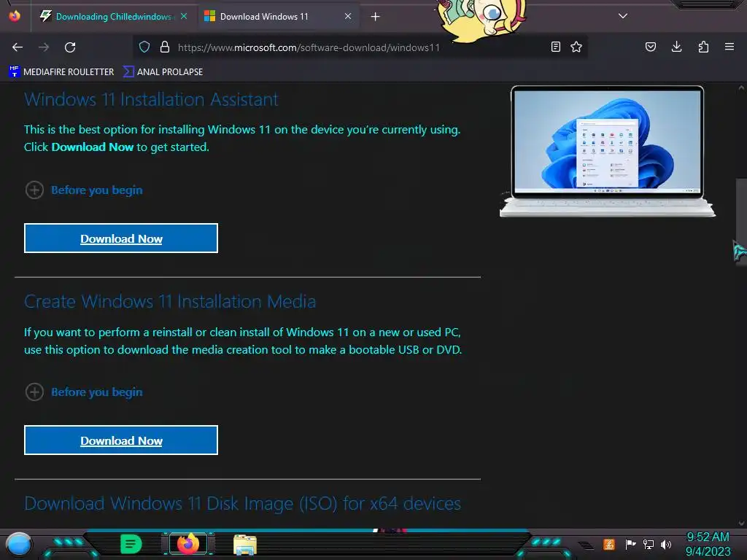The height and width of the screenshot is (560, 747).
Task: Open the volume speaker tray icon
Action: click(x=666, y=544)
